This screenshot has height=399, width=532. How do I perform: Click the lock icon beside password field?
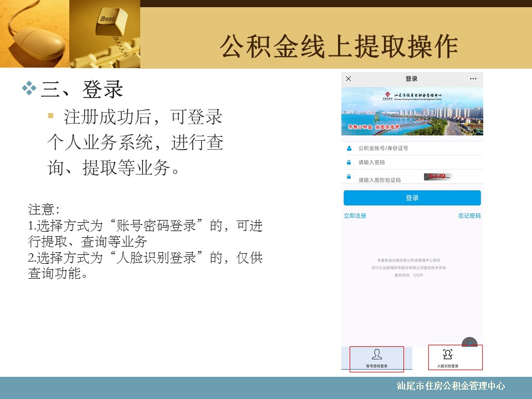tap(349, 163)
